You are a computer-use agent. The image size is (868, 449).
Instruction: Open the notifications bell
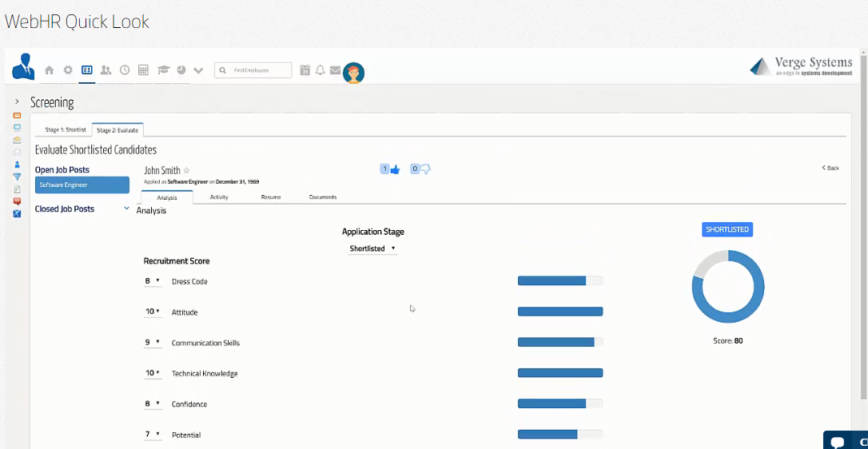(x=320, y=70)
